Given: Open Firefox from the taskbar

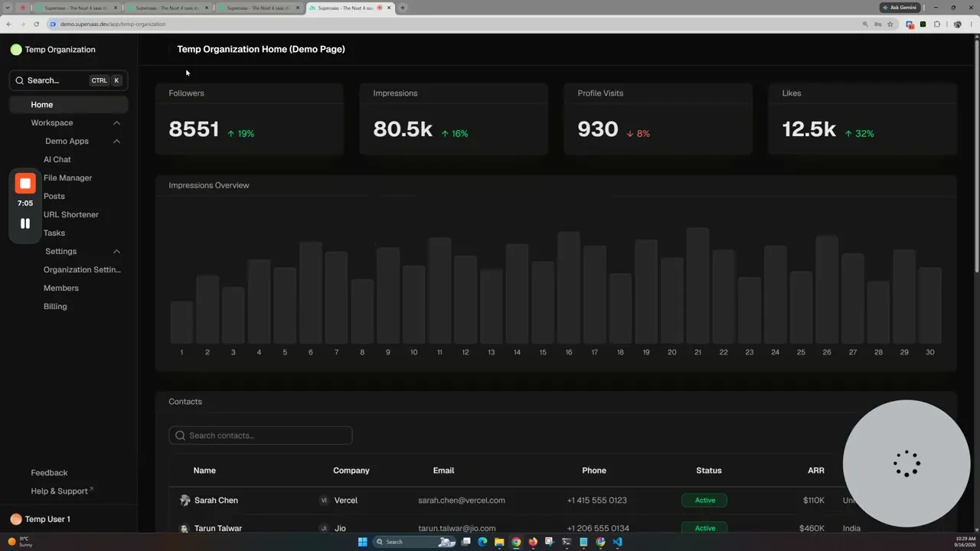Looking at the screenshot, I should pos(533,542).
